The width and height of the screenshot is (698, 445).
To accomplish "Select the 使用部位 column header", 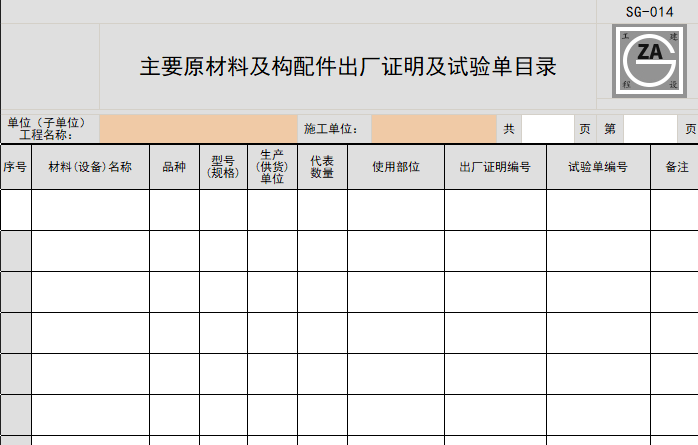I will point(395,167).
